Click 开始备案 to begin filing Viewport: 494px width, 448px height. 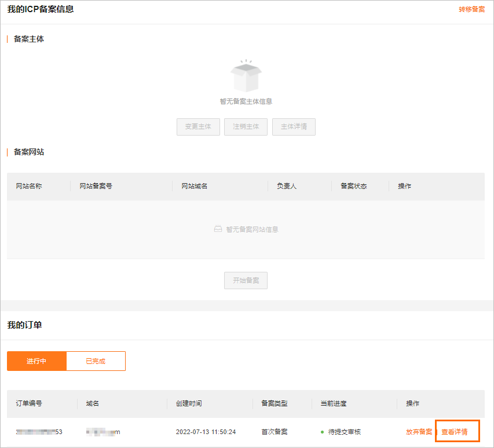tap(246, 280)
